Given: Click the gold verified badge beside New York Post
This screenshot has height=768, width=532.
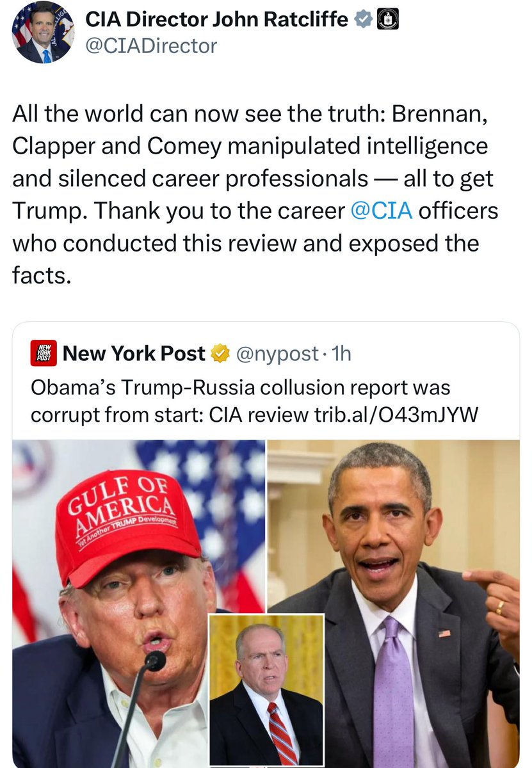Looking at the screenshot, I should [221, 353].
